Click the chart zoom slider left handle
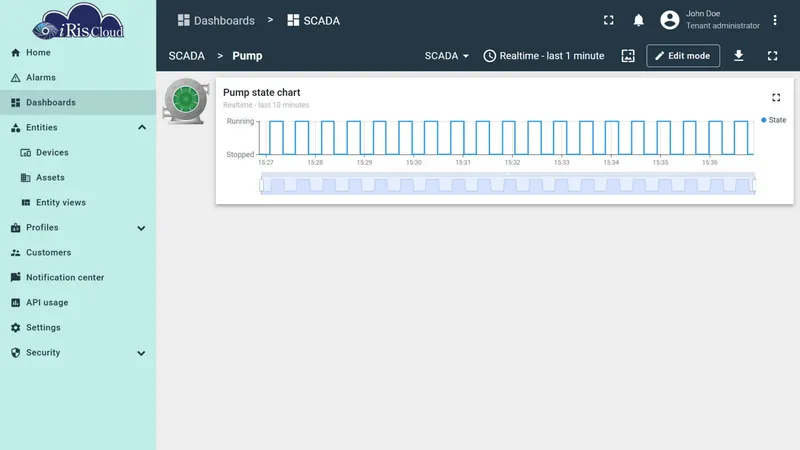The height and width of the screenshot is (450, 800). (x=262, y=185)
